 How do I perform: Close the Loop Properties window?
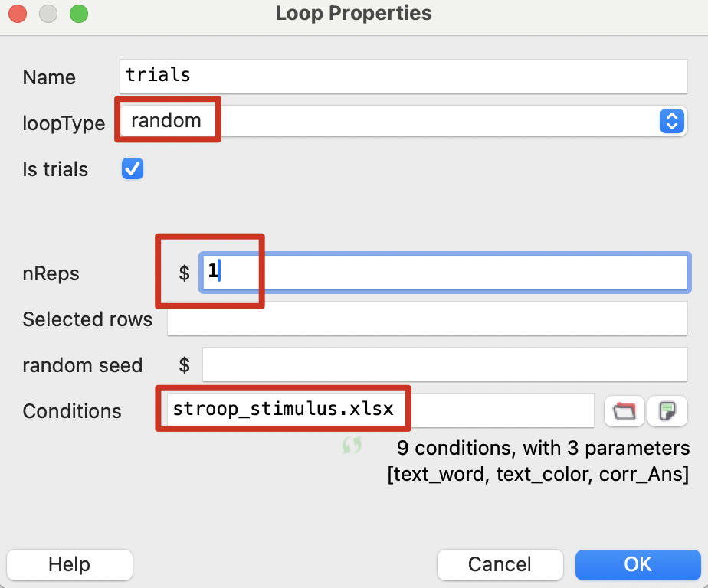(18, 14)
